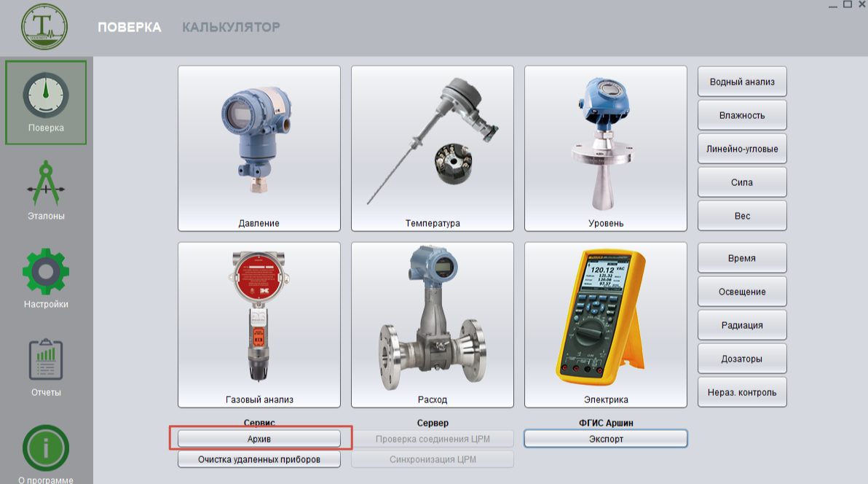Choose the Расход flowmeter tile

coord(433,324)
